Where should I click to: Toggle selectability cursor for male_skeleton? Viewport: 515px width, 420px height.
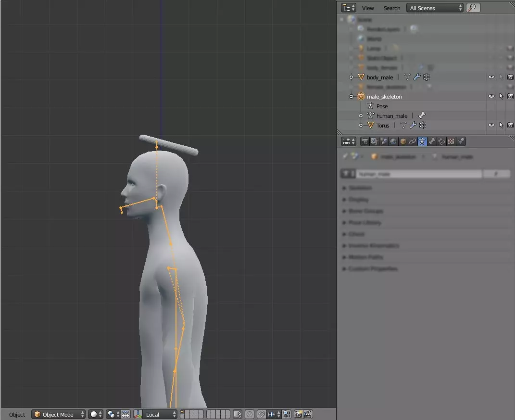[501, 96]
